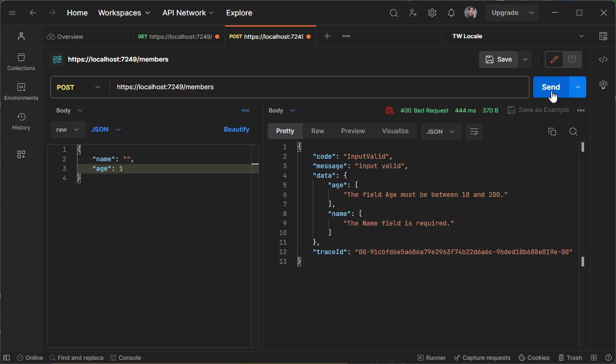Screen dimensions: 616x364
Task: Click the configure workspace sidebar icon
Action: click(21, 154)
